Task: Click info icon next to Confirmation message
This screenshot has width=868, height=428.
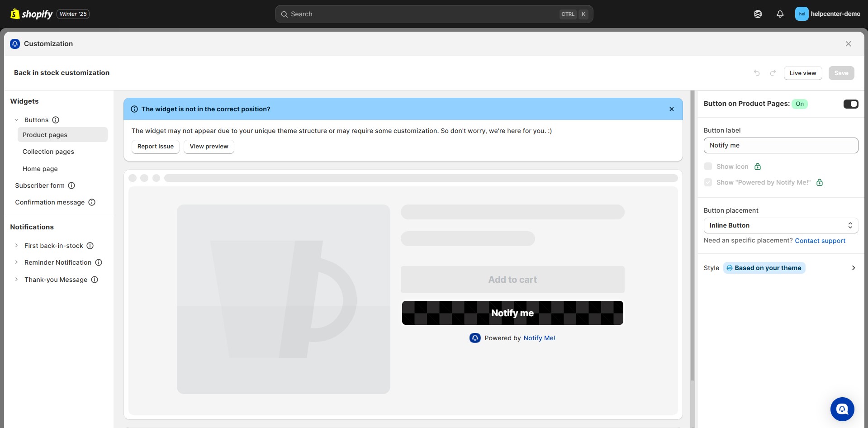Action: click(92, 202)
